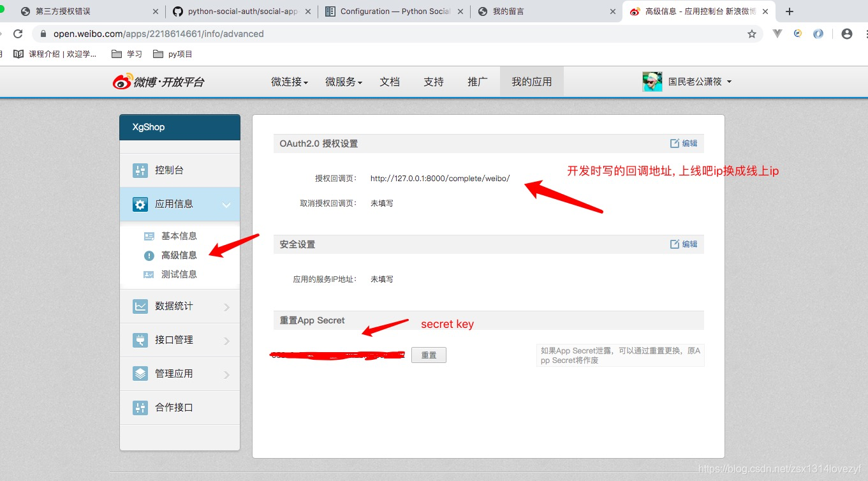The image size is (868, 481).
Task: Click the V extension icon in toolbar
Action: 777,34
